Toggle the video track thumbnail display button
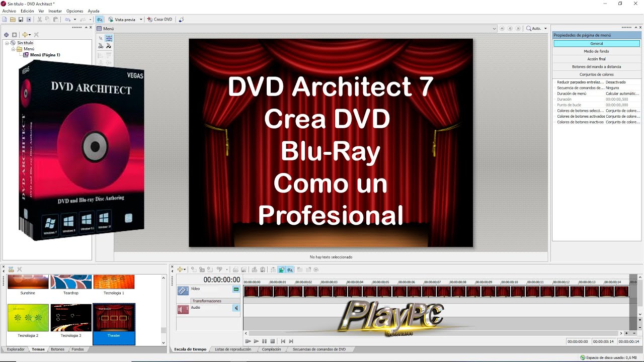This screenshot has width=644, height=362. click(235, 289)
